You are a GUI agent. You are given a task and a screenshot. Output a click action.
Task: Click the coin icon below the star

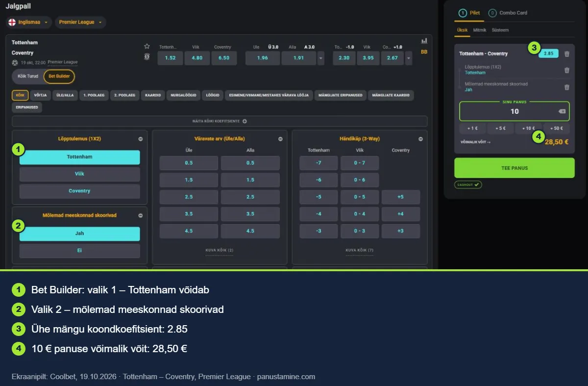coord(147,57)
